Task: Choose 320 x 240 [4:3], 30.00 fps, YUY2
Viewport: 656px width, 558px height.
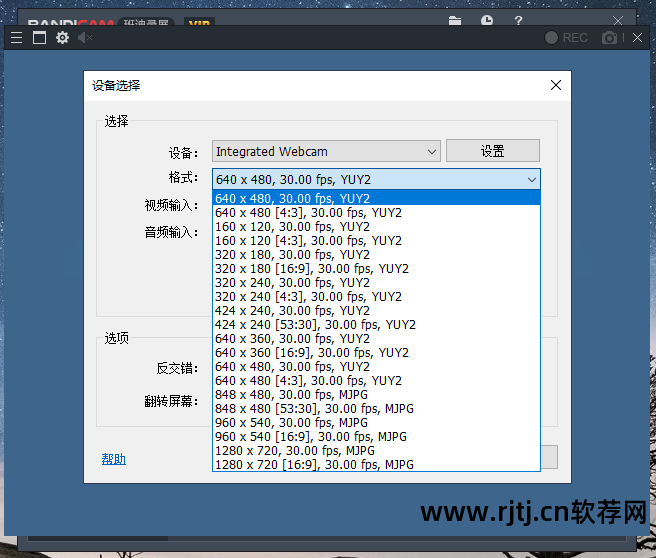Action: click(x=377, y=297)
